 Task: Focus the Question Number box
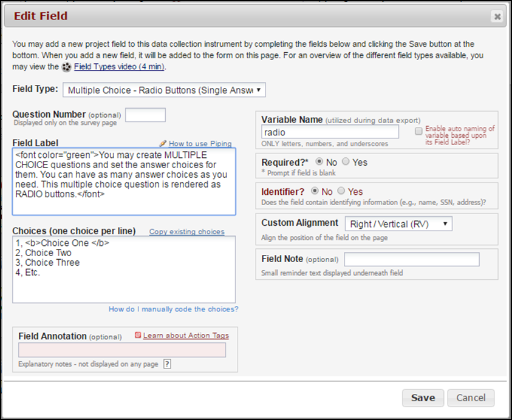pyautogui.click(x=145, y=115)
